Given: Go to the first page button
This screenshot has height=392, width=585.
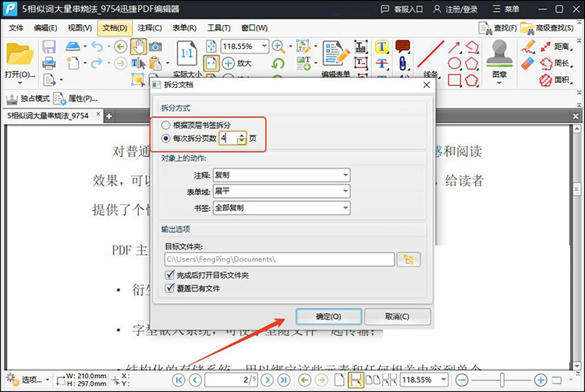Looking at the screenshot, I should point(179,380).
